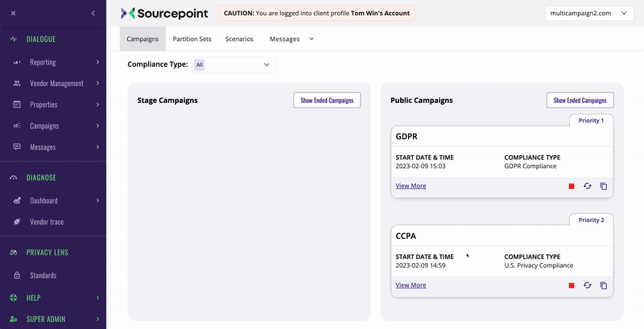
Task: Open the multicampaign2.com property dropdown
Action: [589, 14]
